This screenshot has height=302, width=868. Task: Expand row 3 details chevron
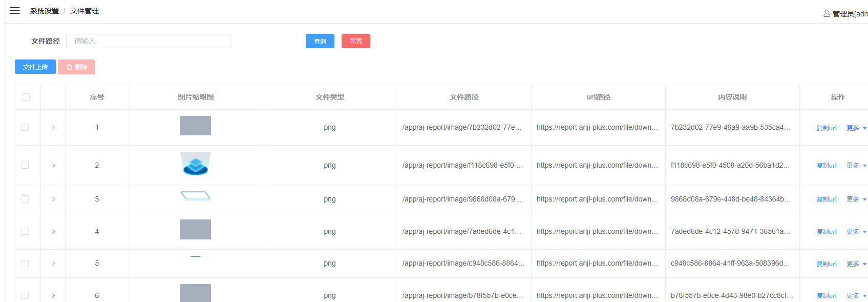[x=53, y=199]
